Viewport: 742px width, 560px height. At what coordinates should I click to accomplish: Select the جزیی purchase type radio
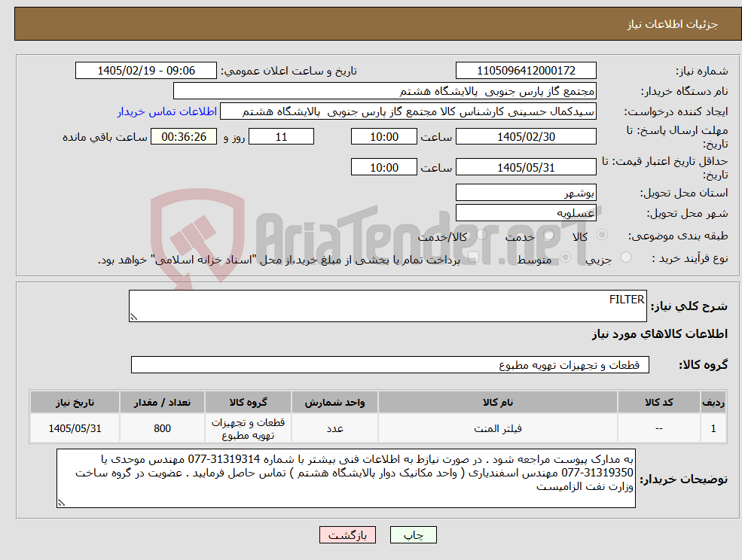pyautogui.click(x=625, y=257)
